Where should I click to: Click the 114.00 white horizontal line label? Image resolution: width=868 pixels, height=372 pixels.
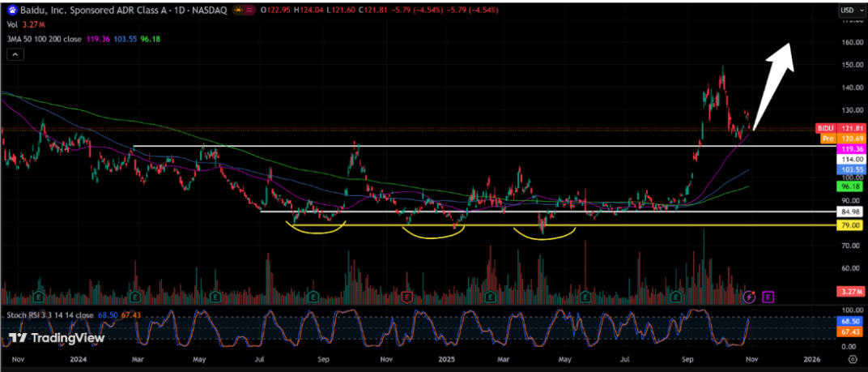(846, 160)
